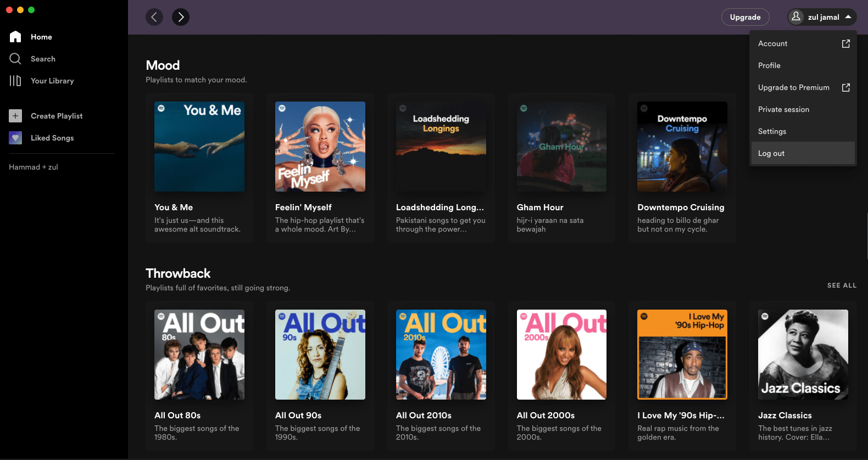Click the Liked Songs heart icon
Viewport: 868px width, 460px height.
(x=15, y=138)
